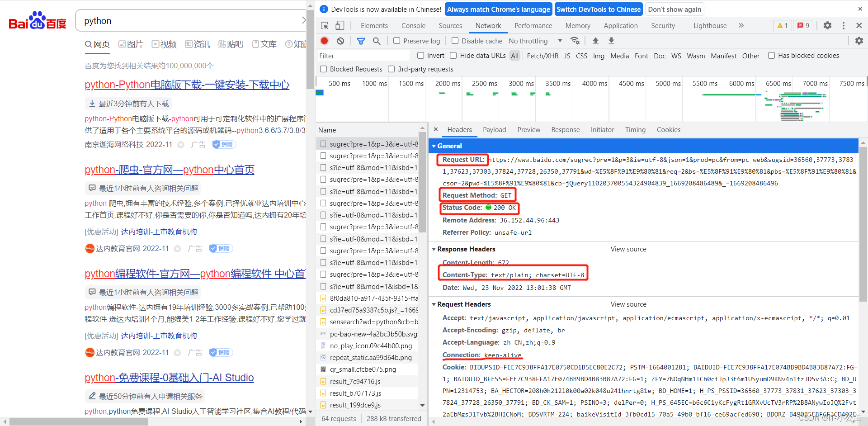Close the request details pane

click(x=435, y=129)
